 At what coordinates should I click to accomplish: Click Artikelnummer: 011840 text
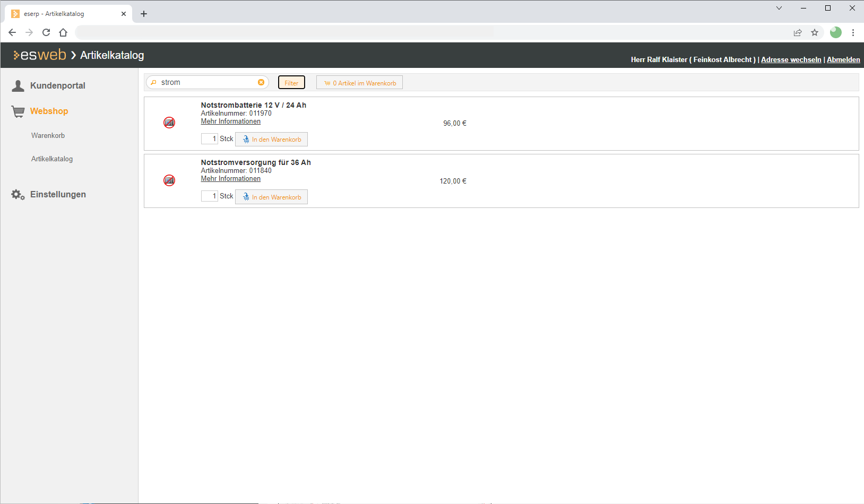[236, 171]
